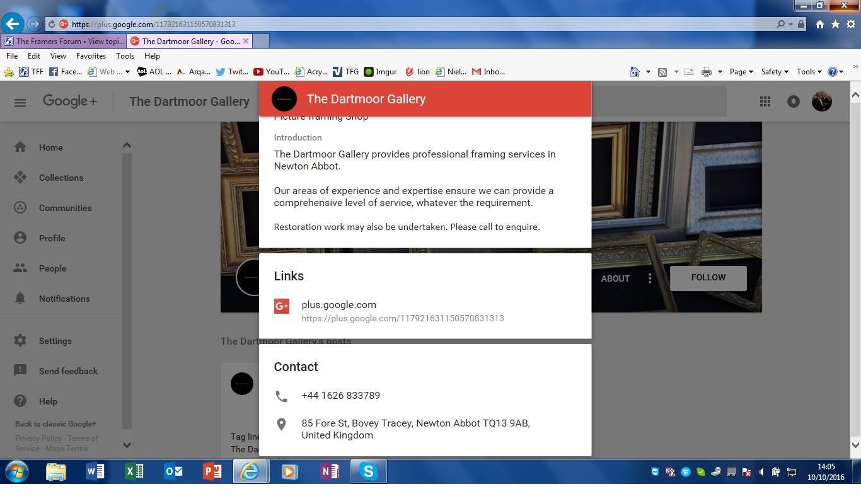The width and height of the screenshot is (861, 504).
Task: Open the IE favorites star icon
Action: click(835, 25)
